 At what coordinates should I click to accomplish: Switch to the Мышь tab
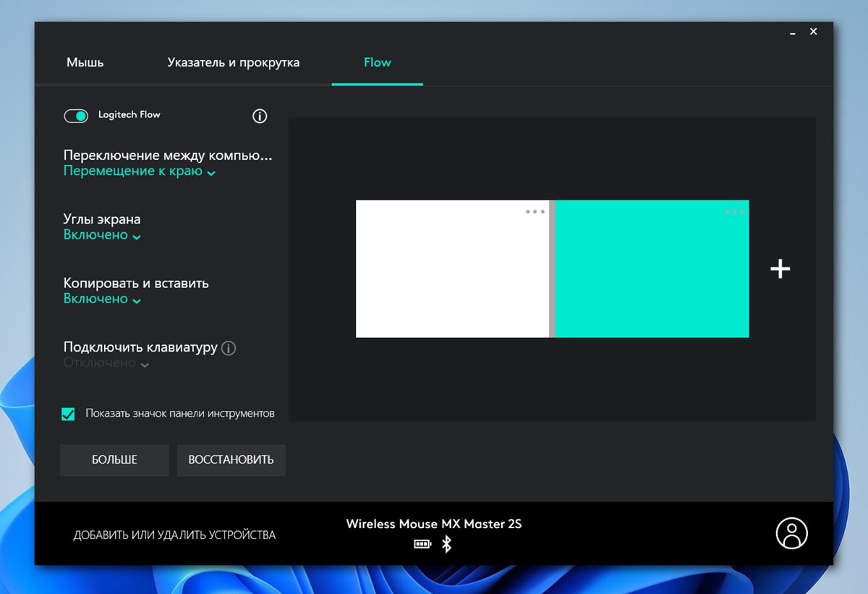coord(85,62)
